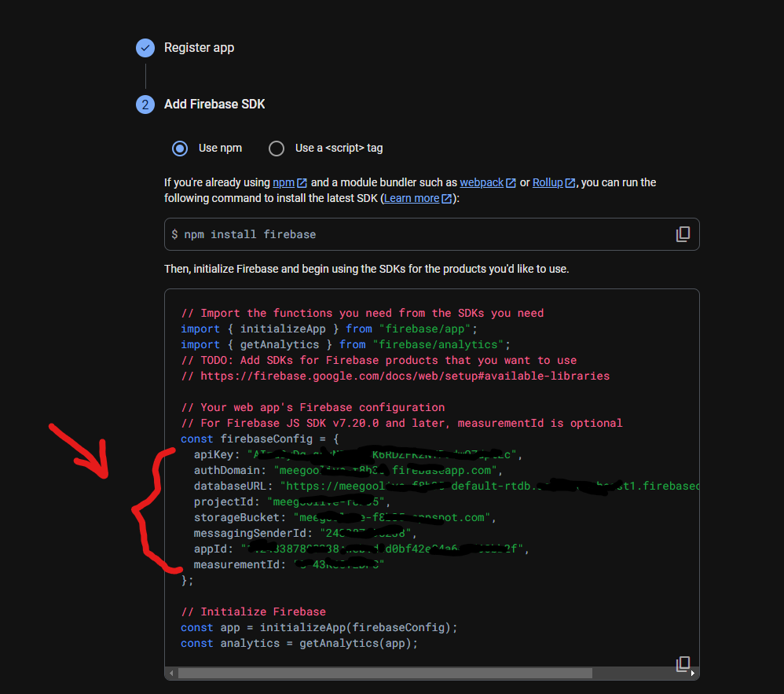Copy the Firebase configuration code snippet
The height and width of the screenshot is (694, 784).
(x=683, y=663)
